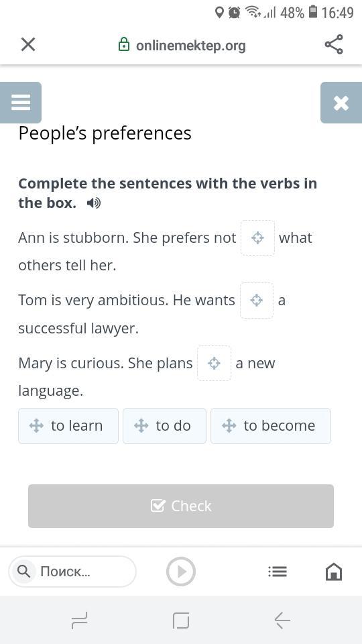Open the hamburger menu panel
Screen dimensions: 362x644
coord(21,102)
